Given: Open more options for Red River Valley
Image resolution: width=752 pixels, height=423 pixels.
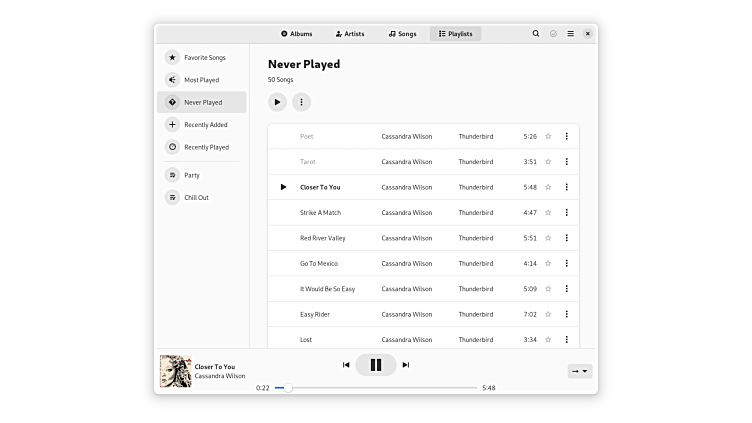Looking at the screenshot, I should (x=566, y=238).
